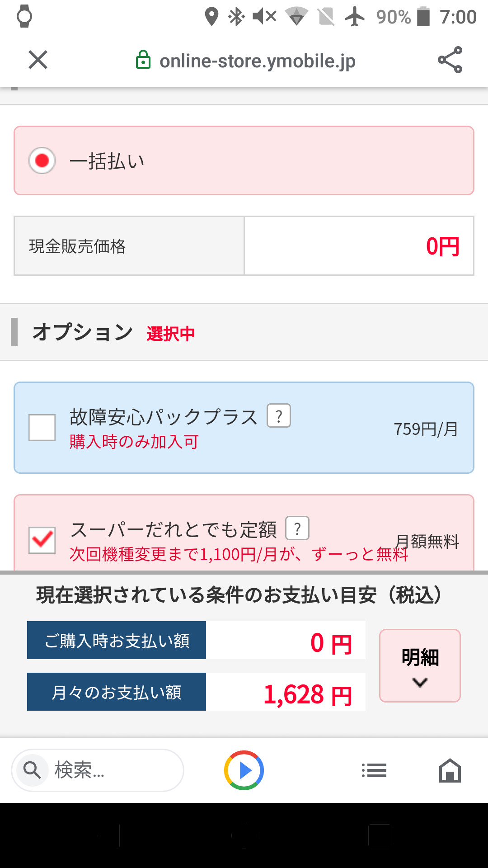Tap the 月々のお支払い額 label
Image resolution: width=488 pixels, height=868 pixels.
(117, 692)
